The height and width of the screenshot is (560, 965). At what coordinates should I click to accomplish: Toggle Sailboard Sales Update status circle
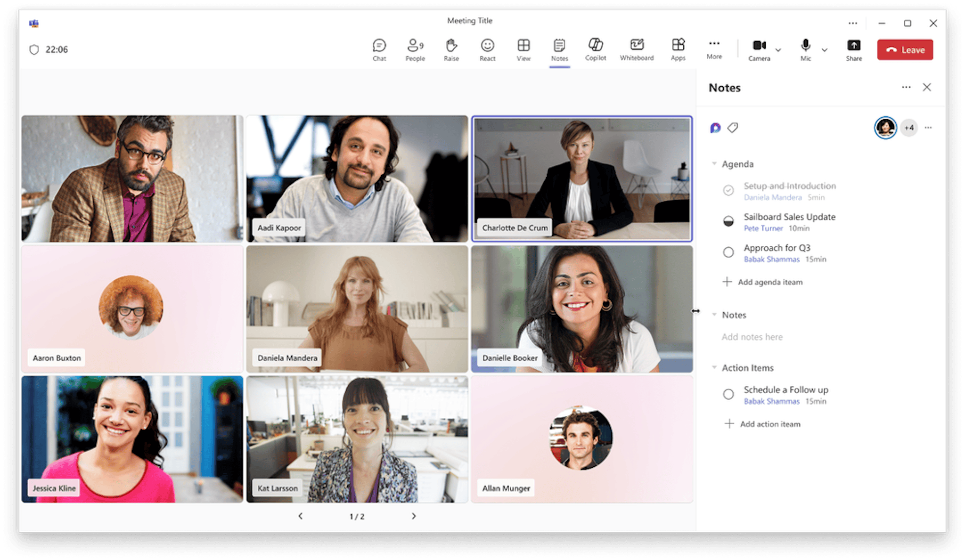[x=728, y=221]
